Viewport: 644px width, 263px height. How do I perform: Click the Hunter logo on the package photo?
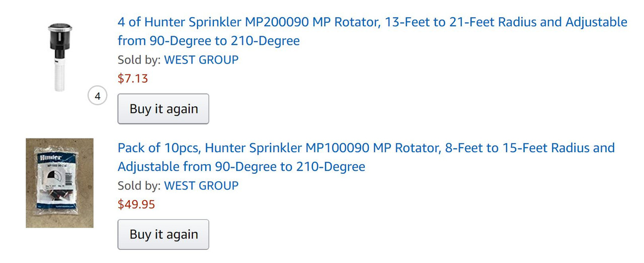[50, 158]
